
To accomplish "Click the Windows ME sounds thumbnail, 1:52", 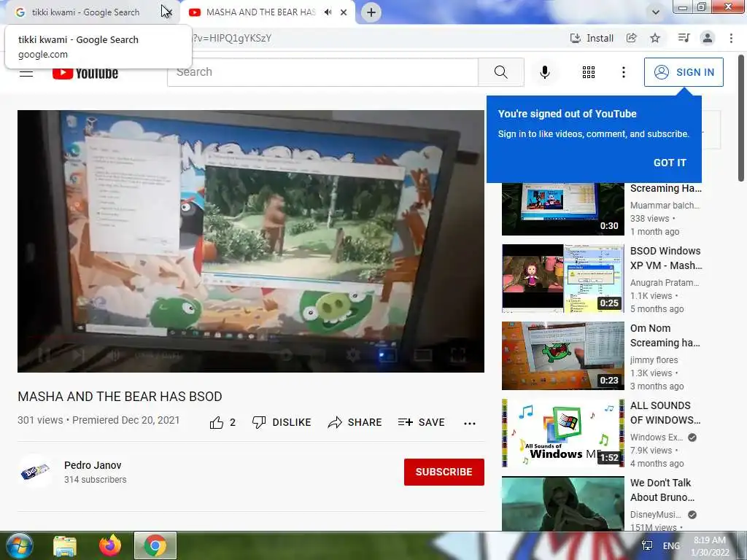I will point(563,433).
